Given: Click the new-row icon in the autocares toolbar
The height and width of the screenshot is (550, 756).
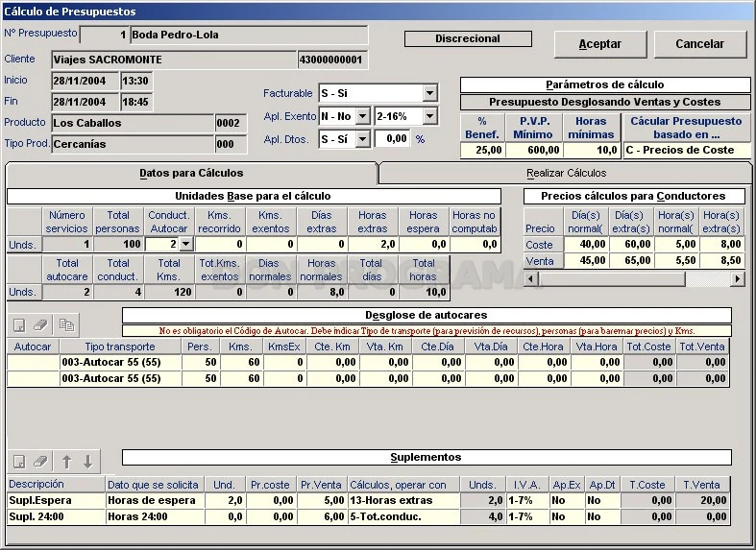Looking at the screenshot, I should pos(19,325).
